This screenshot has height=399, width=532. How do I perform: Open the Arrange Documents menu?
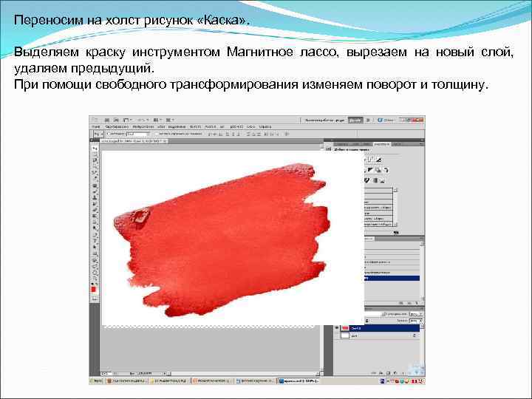157,120
